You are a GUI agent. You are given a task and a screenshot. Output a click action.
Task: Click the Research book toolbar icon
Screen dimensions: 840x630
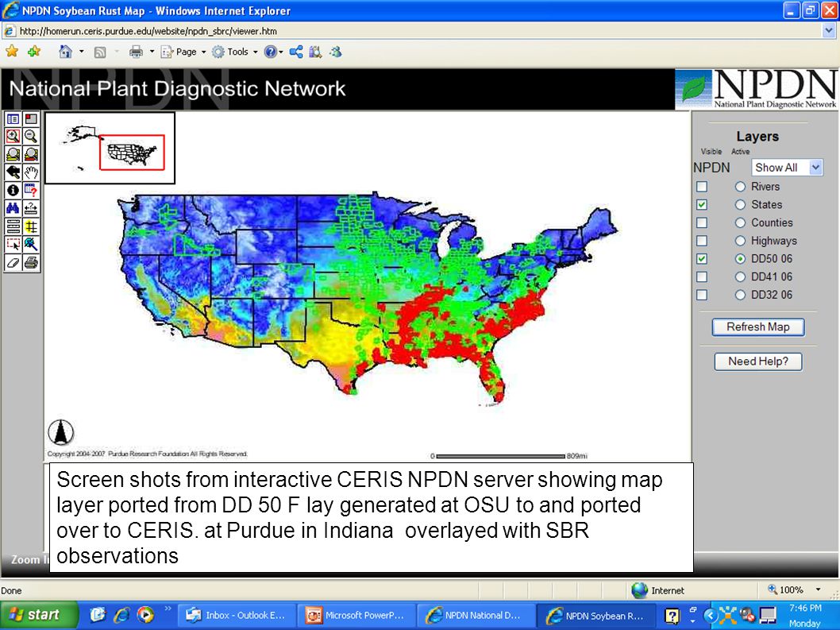[x=315, y=52]
